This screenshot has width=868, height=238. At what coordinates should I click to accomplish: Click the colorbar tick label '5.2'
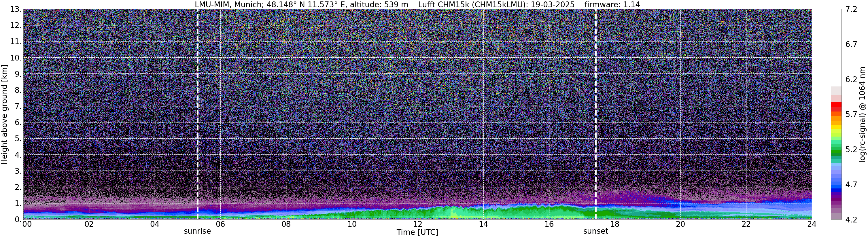click(851, 150)
